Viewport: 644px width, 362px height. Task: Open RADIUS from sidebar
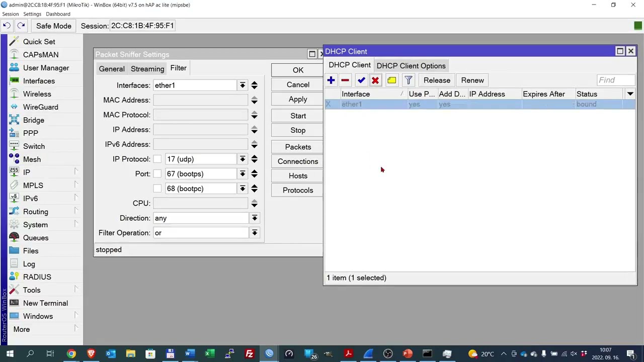37,277
